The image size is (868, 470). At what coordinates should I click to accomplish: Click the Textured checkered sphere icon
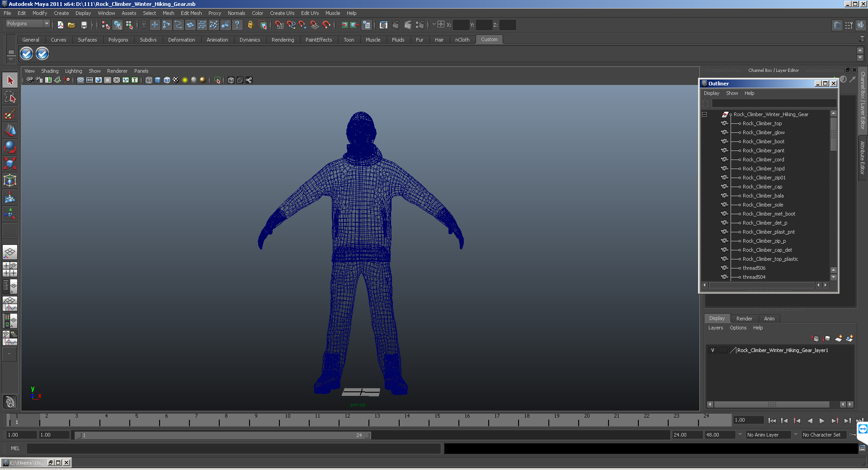coord(176,80)
